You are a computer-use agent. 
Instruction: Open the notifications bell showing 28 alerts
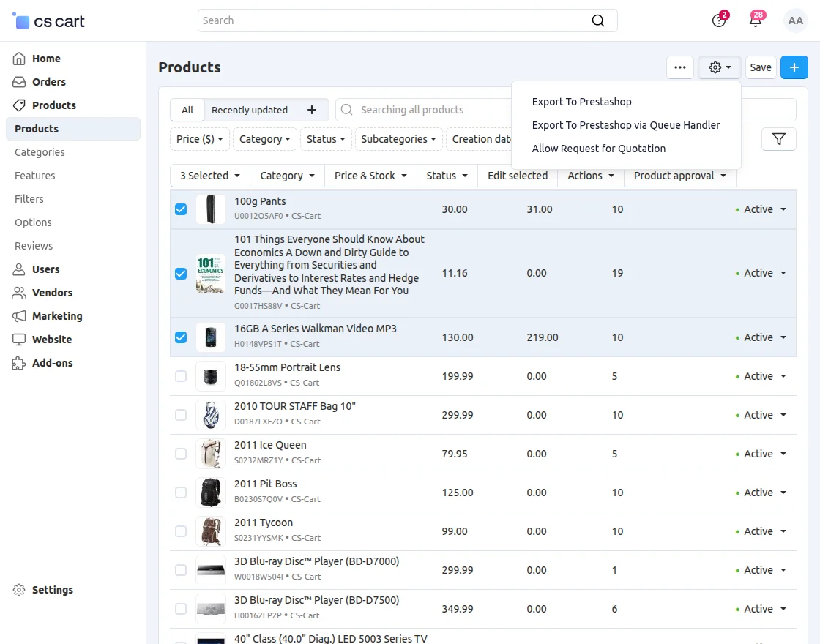coord(756,20)
